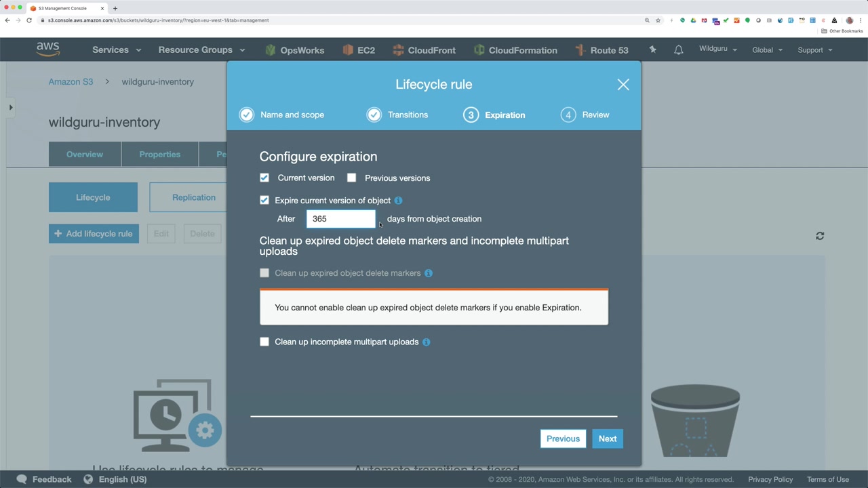Click the pin shortcuts icon in AWS navbar
The image size is (868, 488).
point(652,49)
